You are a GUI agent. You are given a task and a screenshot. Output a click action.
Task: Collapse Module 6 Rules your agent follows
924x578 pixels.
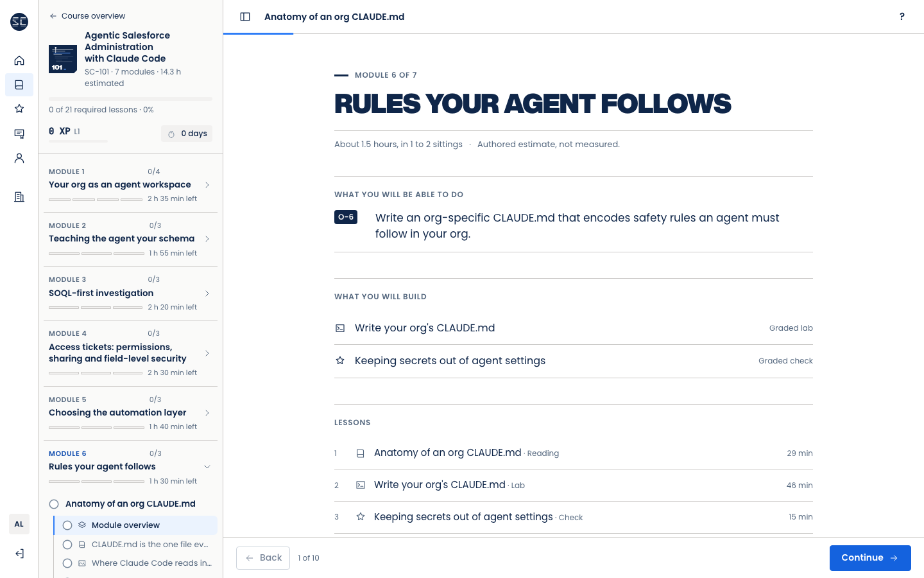pyautogui.click(x=130, y=467)
